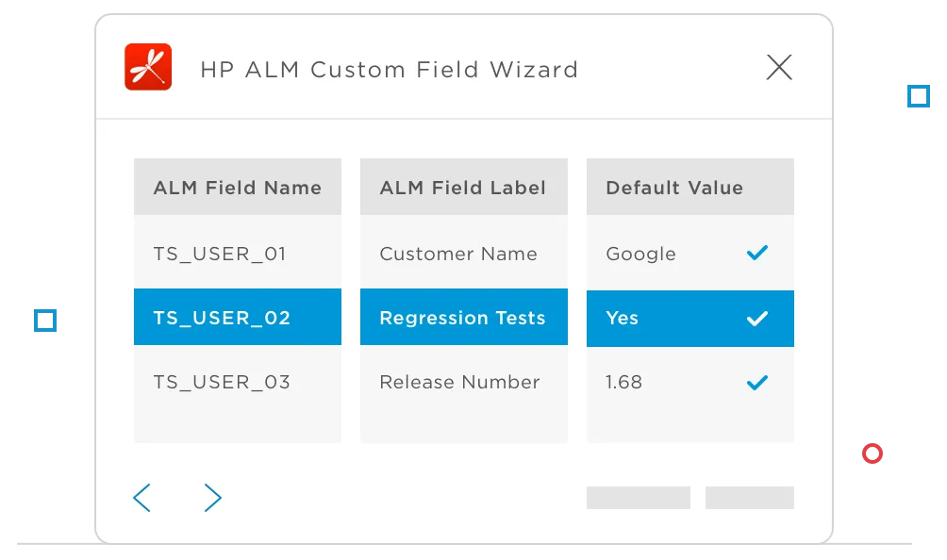Select the Default Value column header
Image resolution: width=947 pixels, height=560 pixels.
point(674,188)
